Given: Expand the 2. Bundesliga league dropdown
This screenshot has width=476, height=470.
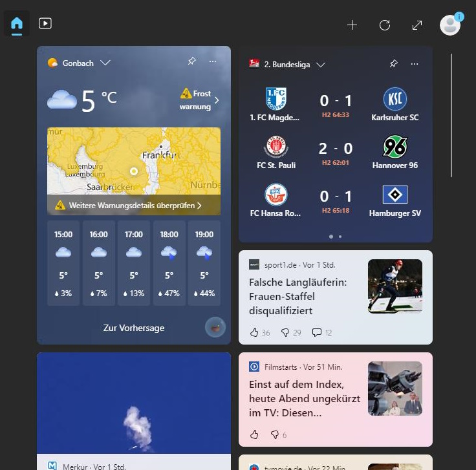Looking at the screenshot, I should click(321, 65).
